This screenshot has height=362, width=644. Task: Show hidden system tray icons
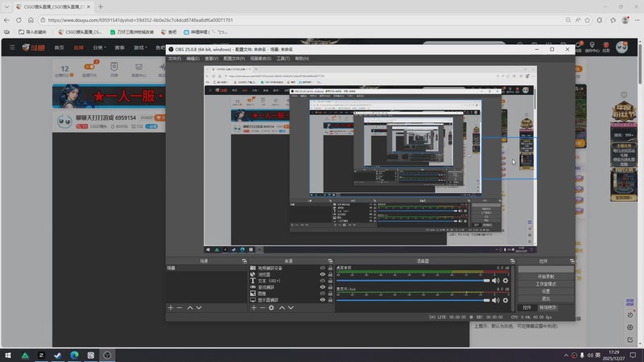[566, 355]
